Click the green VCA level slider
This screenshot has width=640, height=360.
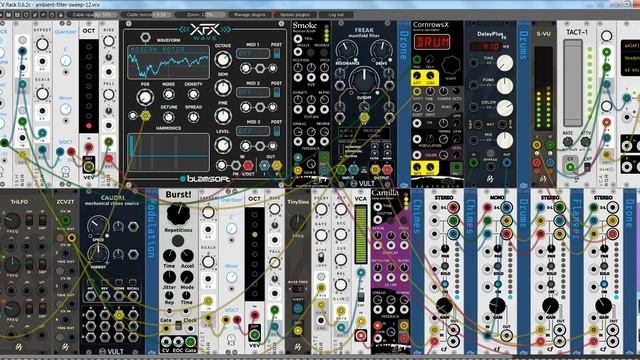click(361, 234)
